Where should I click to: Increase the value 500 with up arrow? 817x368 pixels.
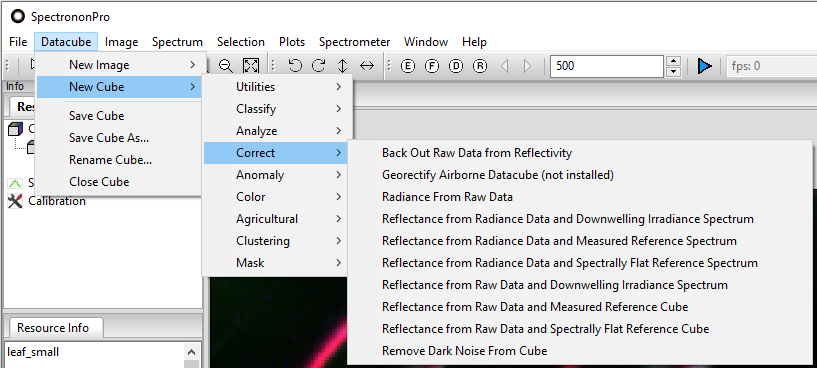click(x=674, y=61)
